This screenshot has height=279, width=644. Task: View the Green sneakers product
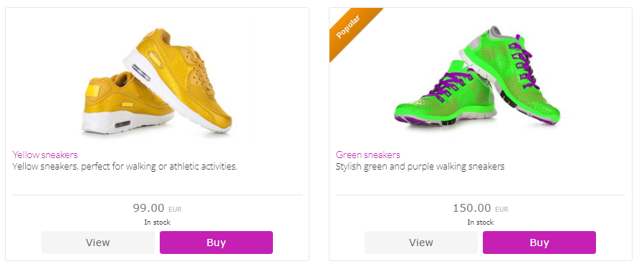tap(421, 243)
